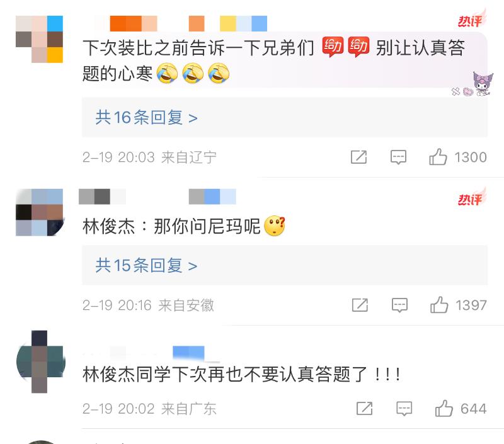Expand the 共15条回复 replies
The image size is (504, 444).
[x=146, y=265]
